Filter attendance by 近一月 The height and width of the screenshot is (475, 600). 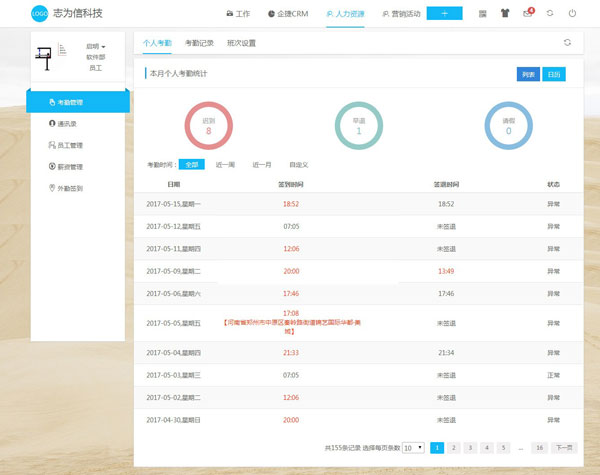click(x=262, y=164)
